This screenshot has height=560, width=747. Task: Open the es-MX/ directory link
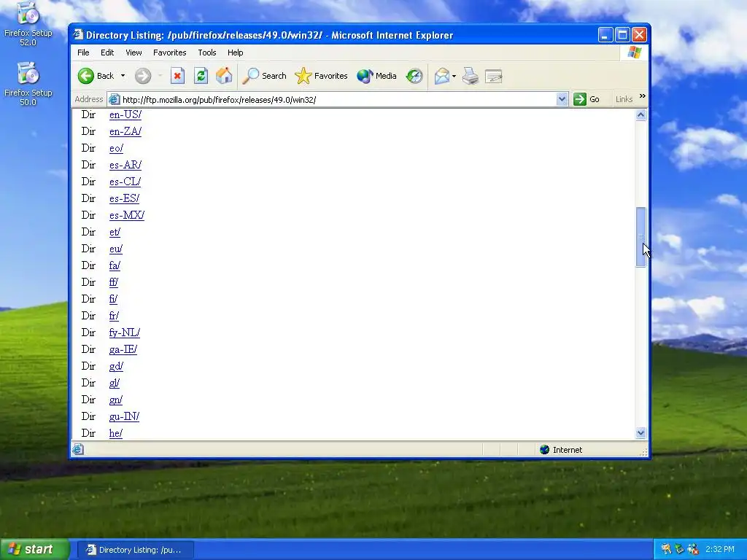[x=127, y=215]
